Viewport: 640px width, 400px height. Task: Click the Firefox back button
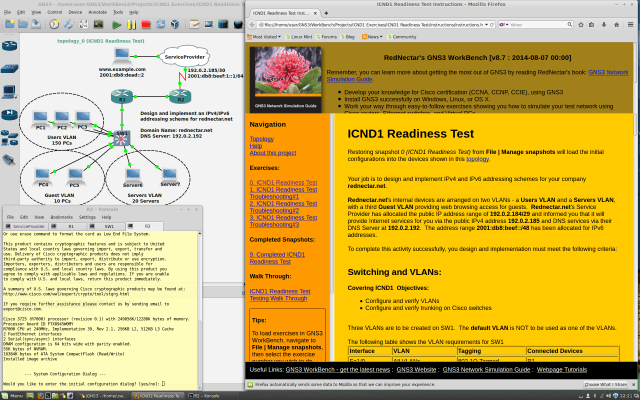(252, 25)
